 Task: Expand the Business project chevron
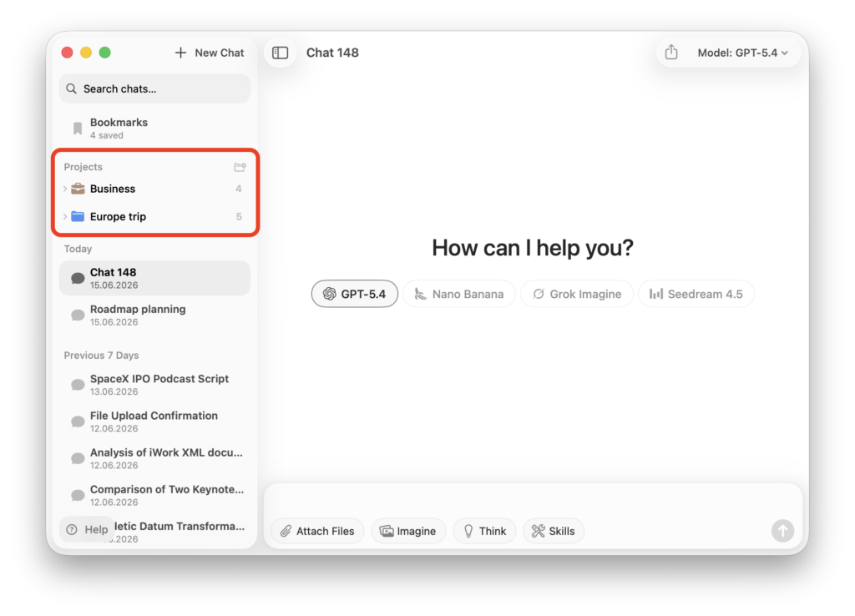(x=65, y=189)
